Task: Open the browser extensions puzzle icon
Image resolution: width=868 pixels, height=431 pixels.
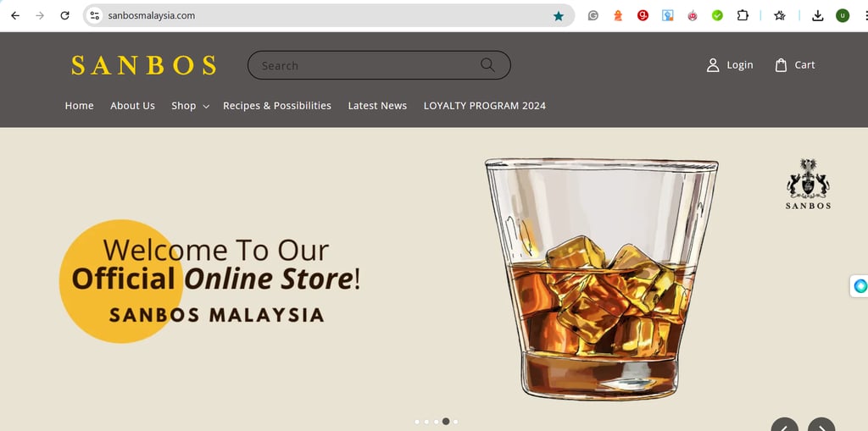Action: point(743,15)
